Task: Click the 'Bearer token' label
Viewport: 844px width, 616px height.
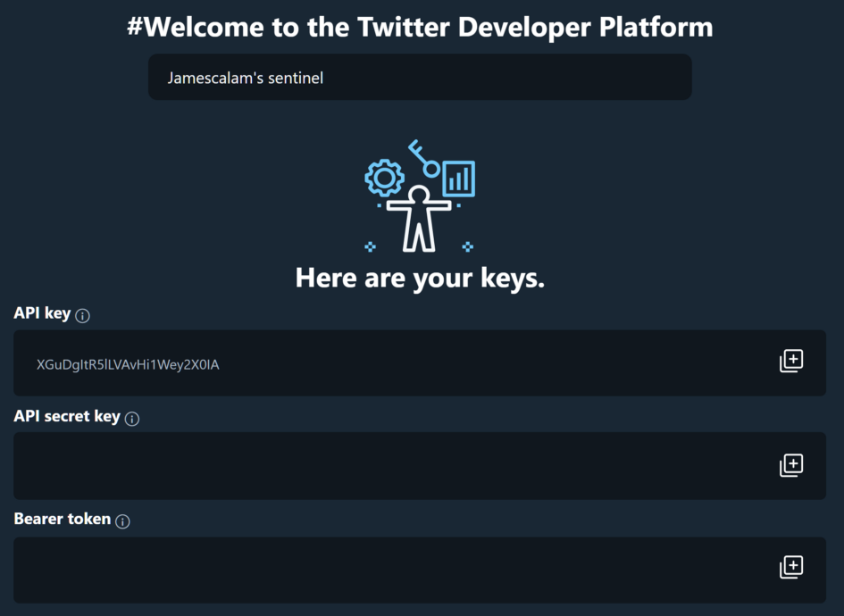Action: pos(62,519)
